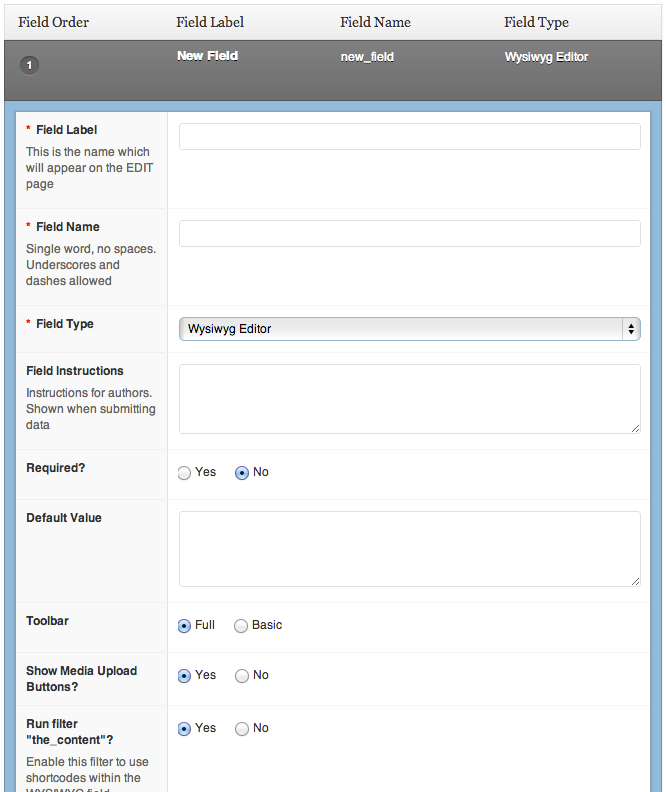Open the Field Type dropdown
Viewport: 666px width, 792px height.
click(400, 329)
